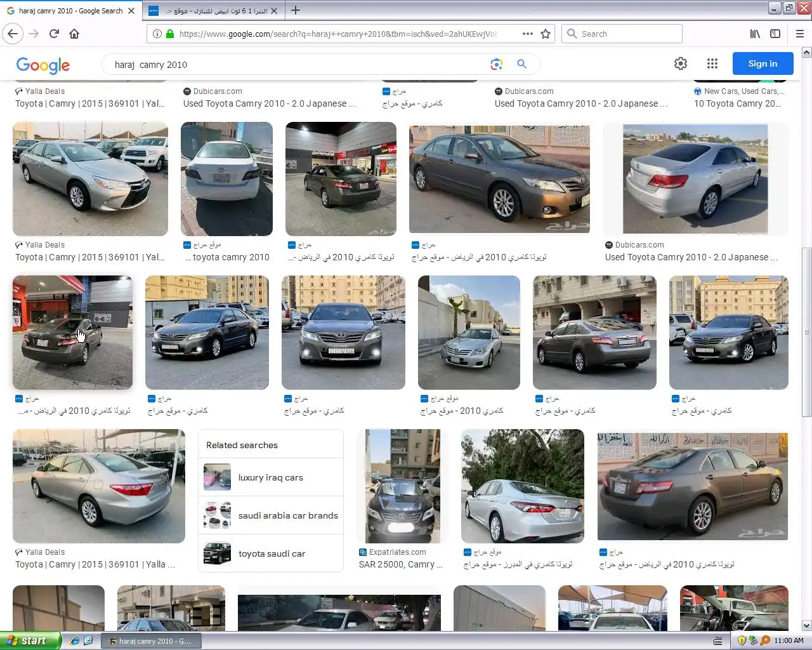Click the vertical scrollbar thumb

click(806, 332)
